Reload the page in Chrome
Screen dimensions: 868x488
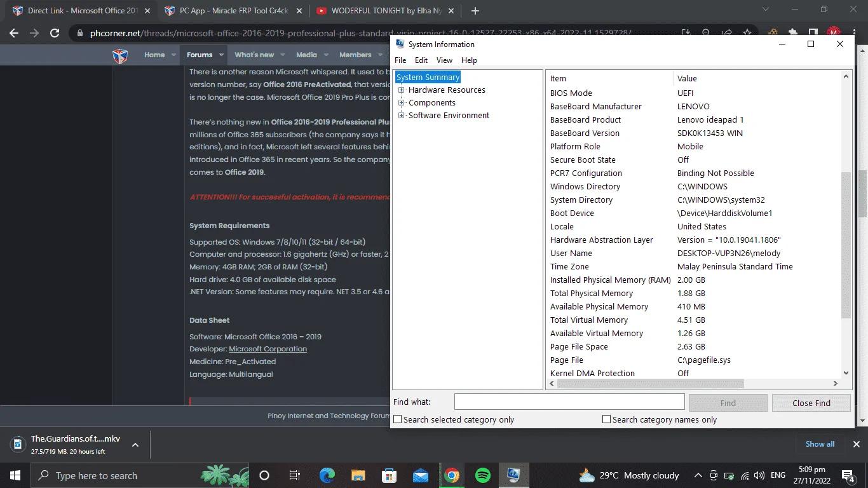(55, 33)
